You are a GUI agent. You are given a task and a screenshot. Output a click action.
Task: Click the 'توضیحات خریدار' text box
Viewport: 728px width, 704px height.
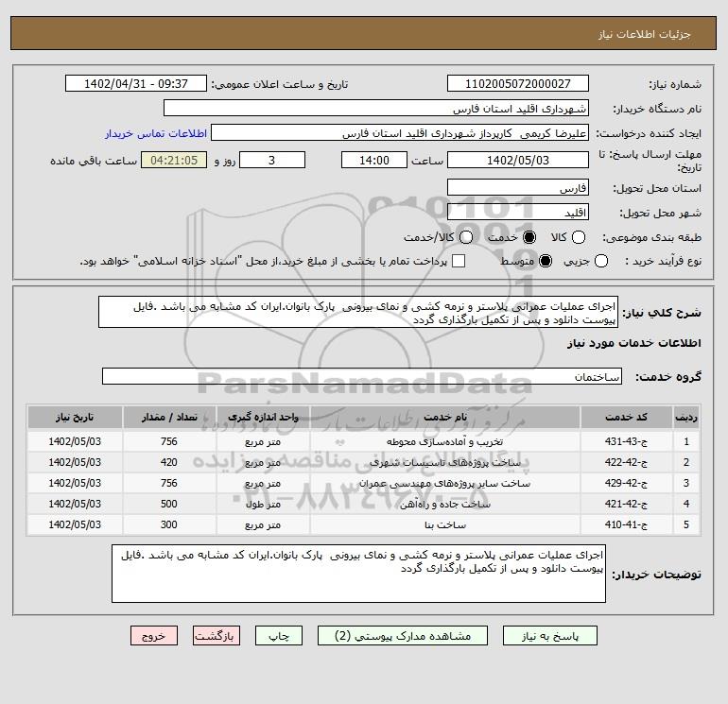point(358,574)
